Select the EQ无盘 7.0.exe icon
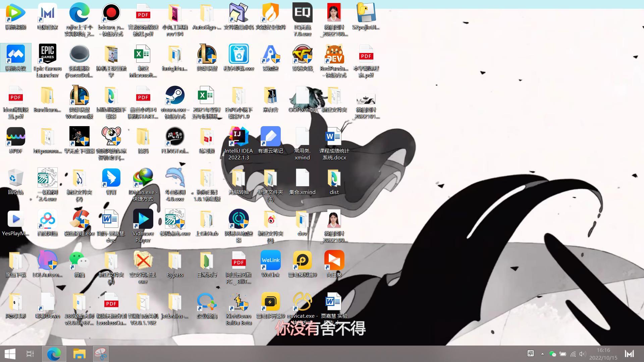The height and width of the screenshot is (362, 644). pos(302,19)
